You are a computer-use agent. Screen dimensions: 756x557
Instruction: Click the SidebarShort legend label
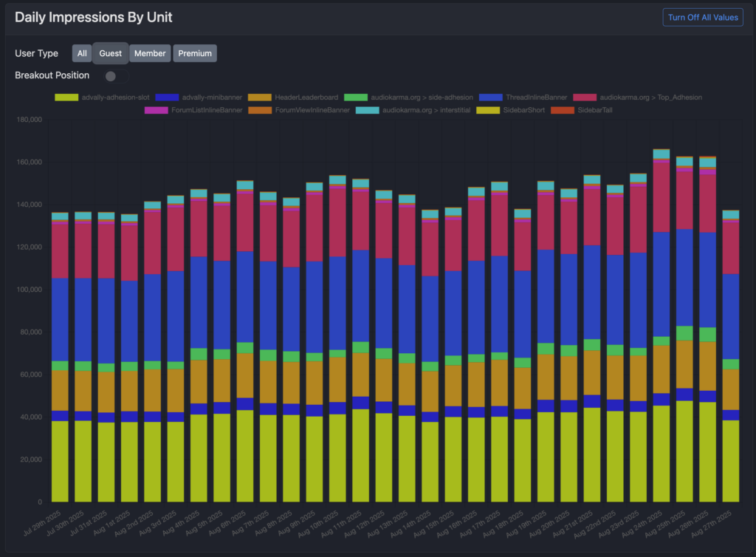coord(524,110)
